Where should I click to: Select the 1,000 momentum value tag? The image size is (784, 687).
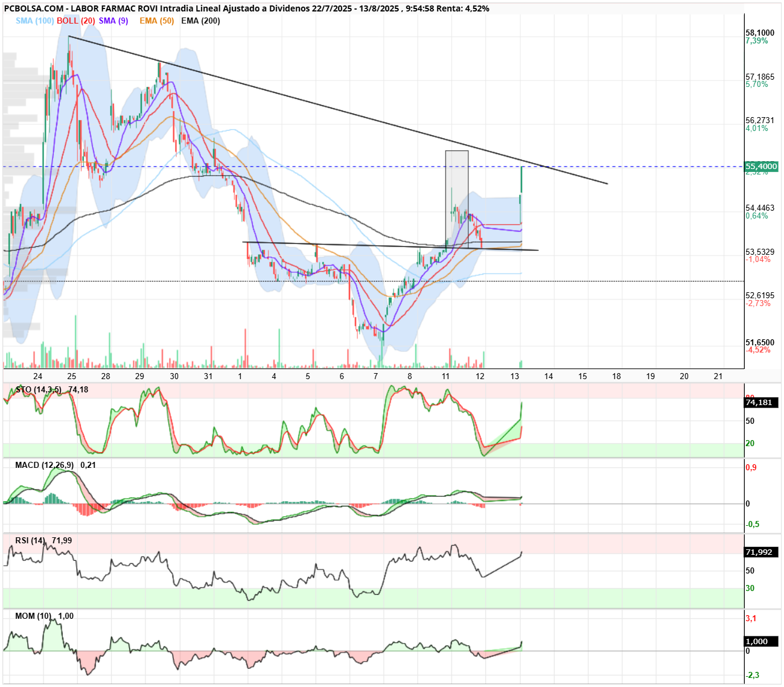(x=762, y=642)
